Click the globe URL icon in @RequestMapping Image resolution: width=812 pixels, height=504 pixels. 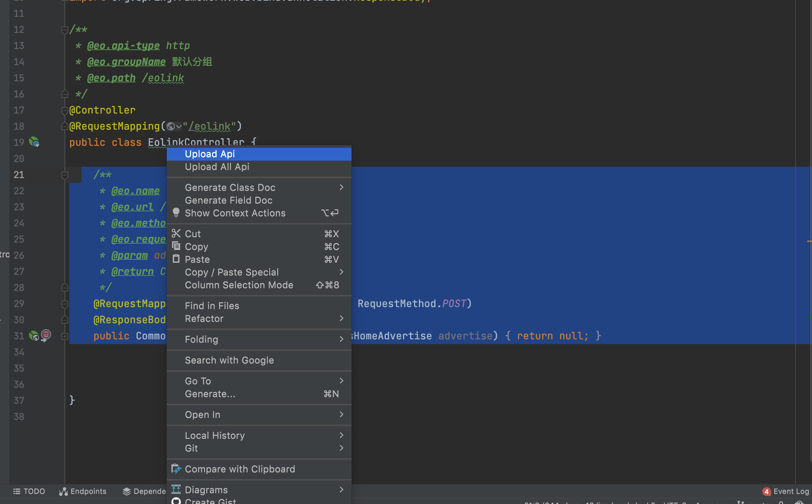click(x=170, y=126)
